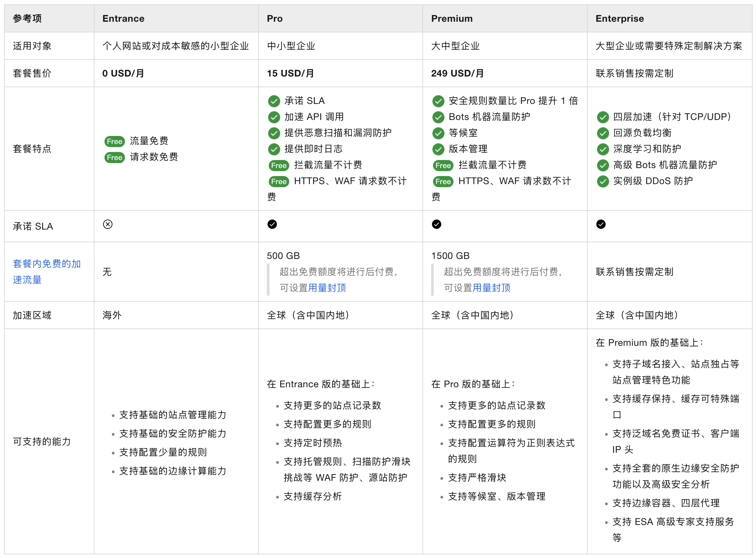Viewport: 756px width, 558px height.
Task: Click the green check beside 回源负载均衡
Action: click(603, 133)
